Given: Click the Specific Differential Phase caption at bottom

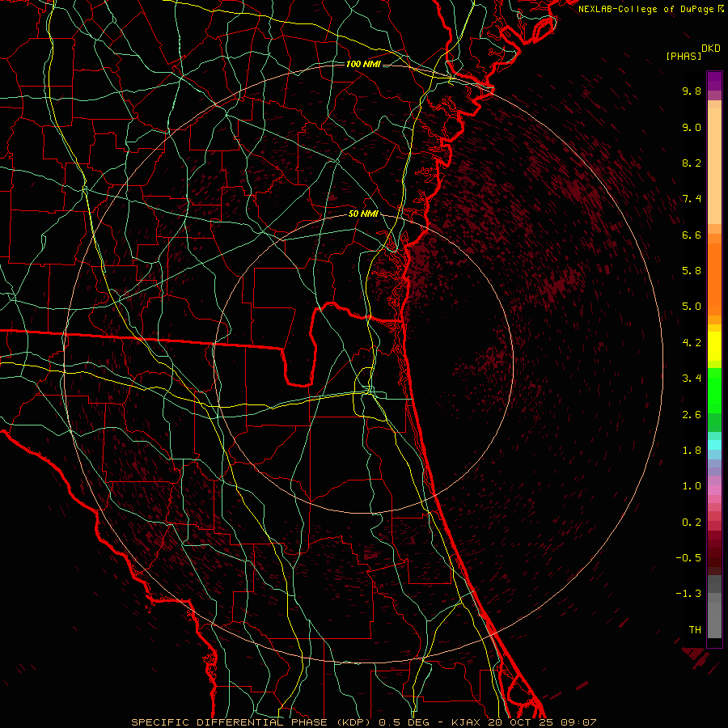Looking at the screenshot, I should 363,722.
